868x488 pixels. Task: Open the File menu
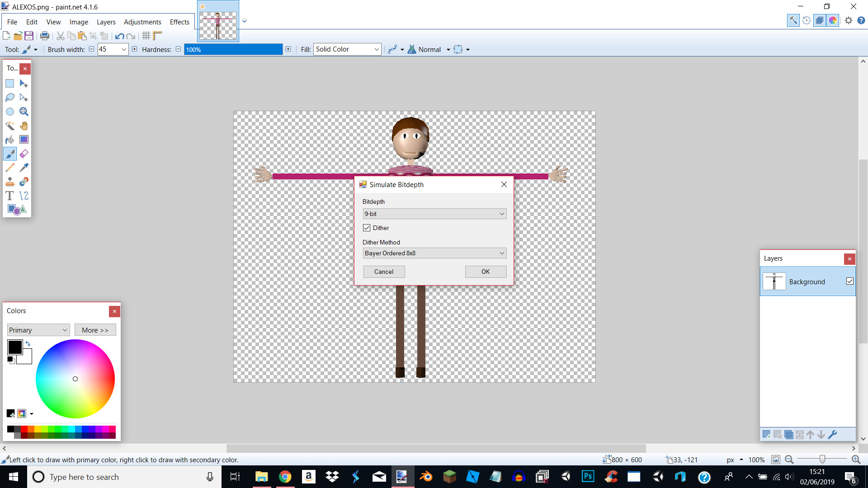[12, 22]
